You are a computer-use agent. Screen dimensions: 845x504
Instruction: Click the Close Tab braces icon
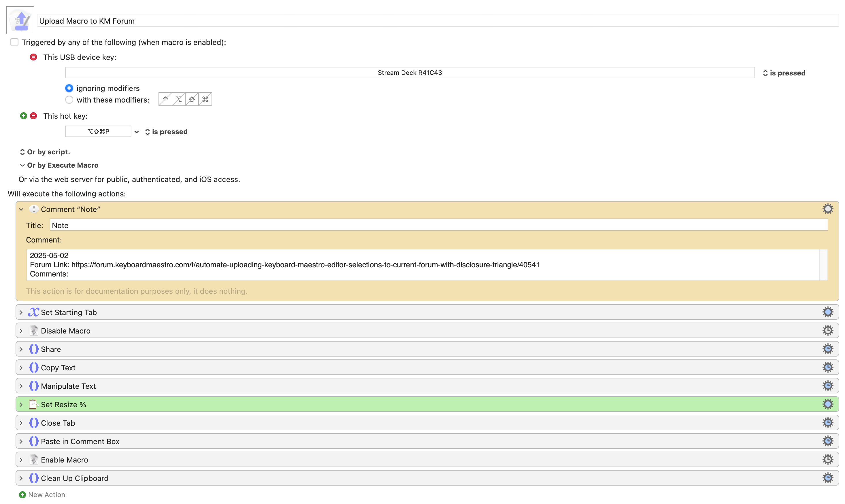(34, 422)
